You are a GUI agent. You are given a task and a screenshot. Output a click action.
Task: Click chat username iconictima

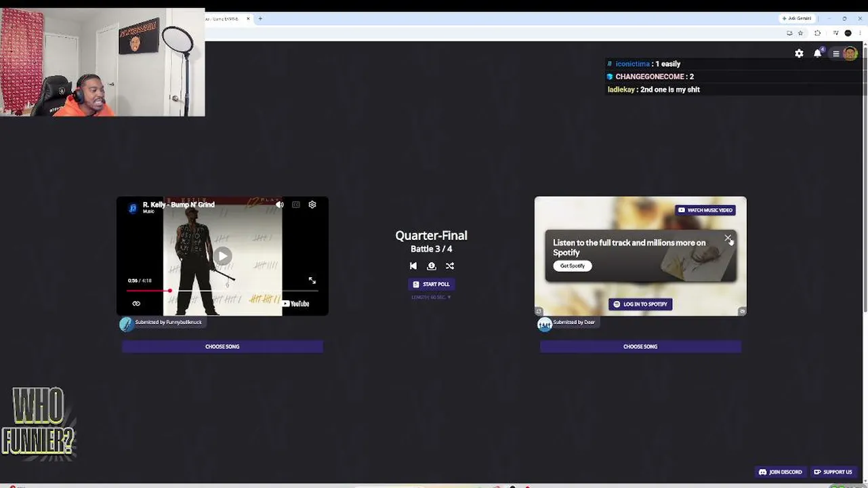click(x=632, y=64)
